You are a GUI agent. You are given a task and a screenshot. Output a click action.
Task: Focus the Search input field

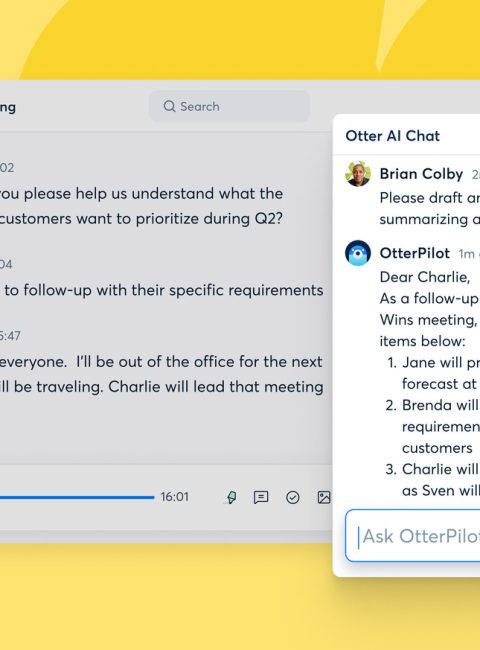coord(229,106)
